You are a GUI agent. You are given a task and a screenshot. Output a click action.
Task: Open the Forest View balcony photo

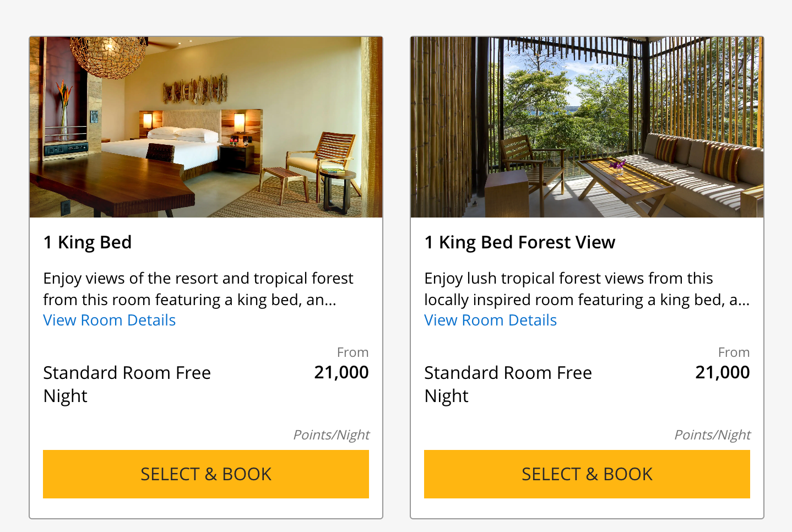[587, 127]
